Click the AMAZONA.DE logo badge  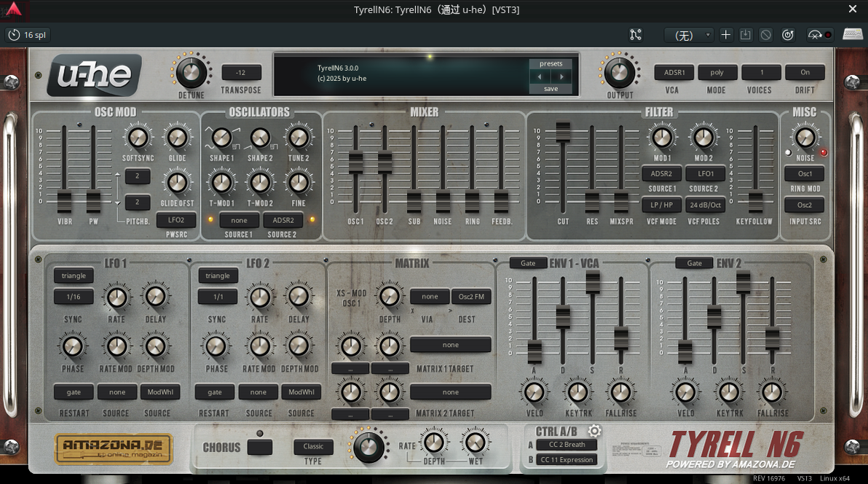click(x=114, y=448)
